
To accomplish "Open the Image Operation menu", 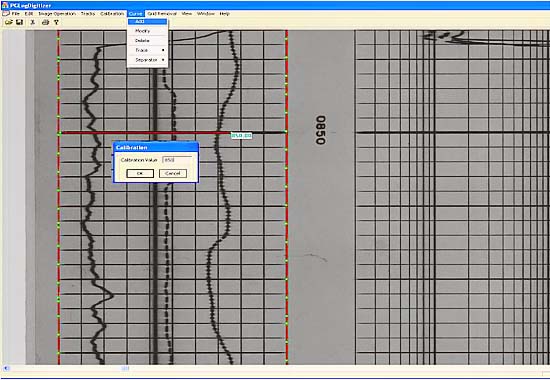I will point(57,14).
